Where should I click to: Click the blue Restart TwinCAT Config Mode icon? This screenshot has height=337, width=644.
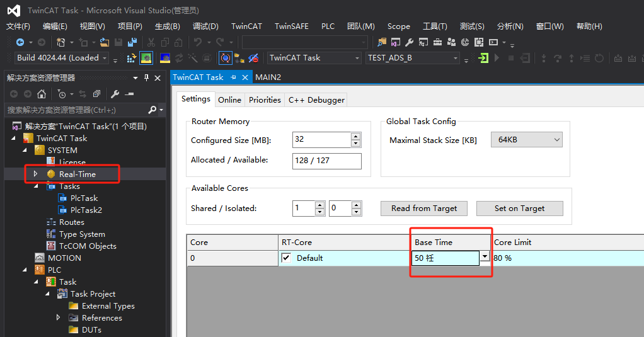pyautogui.click(x=165, y=59)
